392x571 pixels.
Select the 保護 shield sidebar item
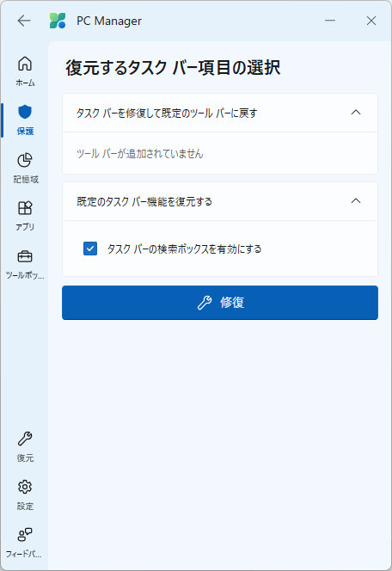[x=25, y=120]
